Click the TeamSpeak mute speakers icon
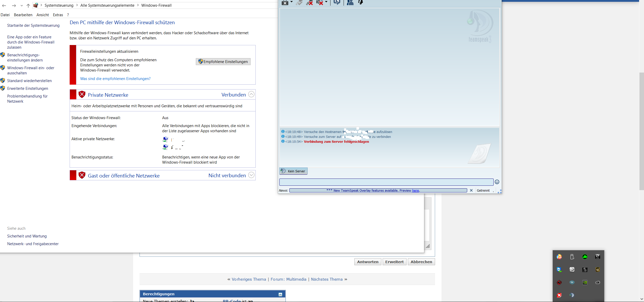 point(319,3)
